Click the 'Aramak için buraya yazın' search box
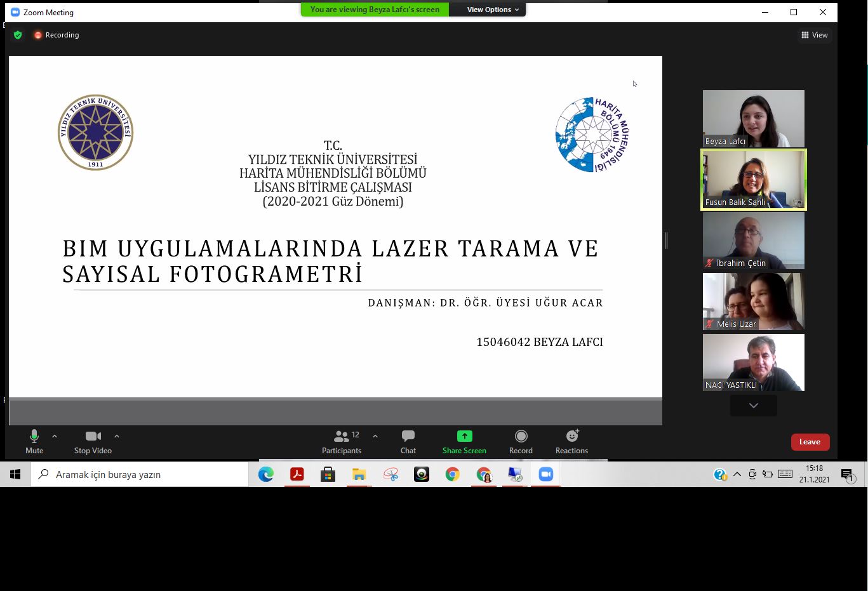This screenshot has width=868, height=591. click(140, 474)
